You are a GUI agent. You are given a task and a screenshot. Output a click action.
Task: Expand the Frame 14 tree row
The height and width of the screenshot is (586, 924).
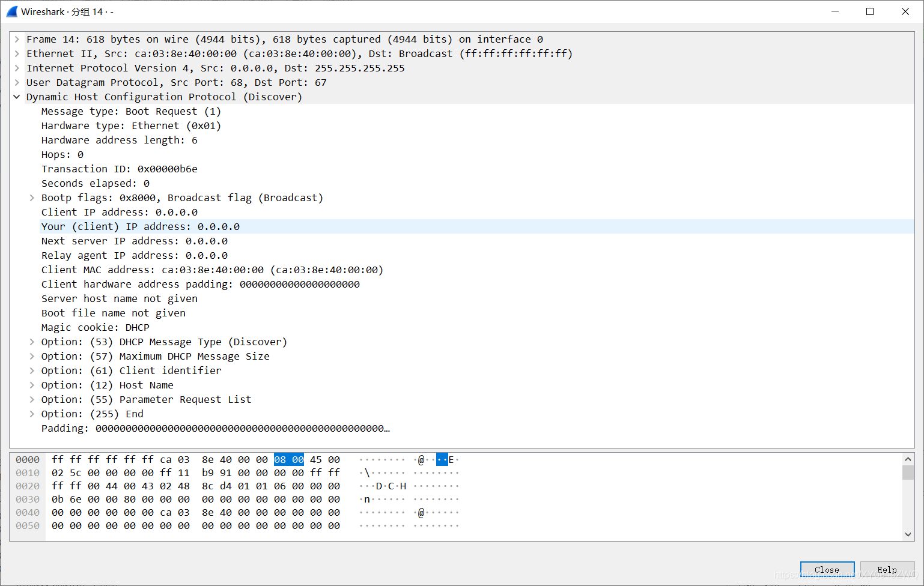click(17, 39)
